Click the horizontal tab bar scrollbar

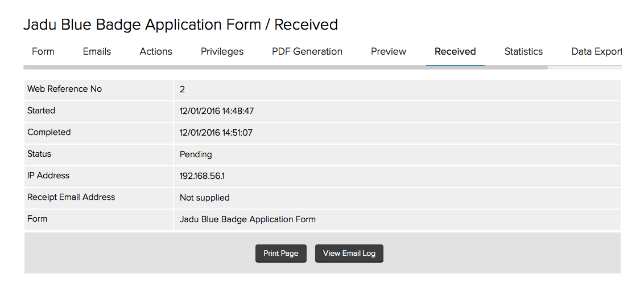click(284, 67)
